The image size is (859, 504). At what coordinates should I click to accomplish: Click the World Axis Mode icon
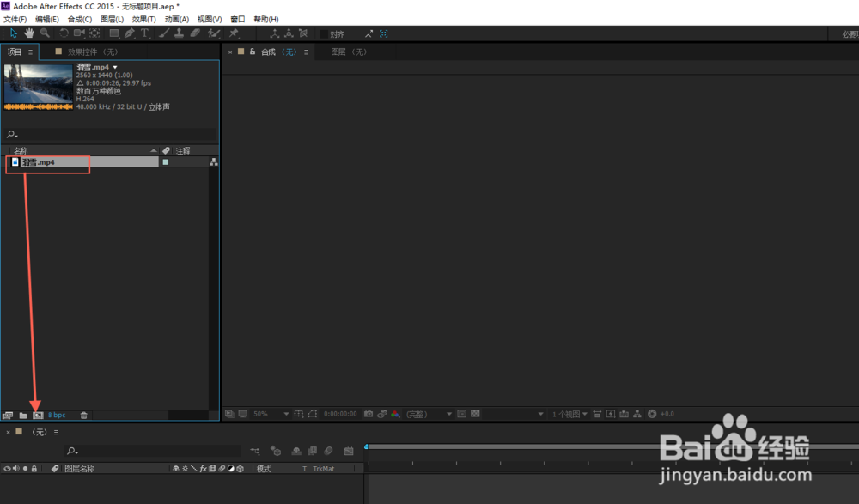[289, 33]
